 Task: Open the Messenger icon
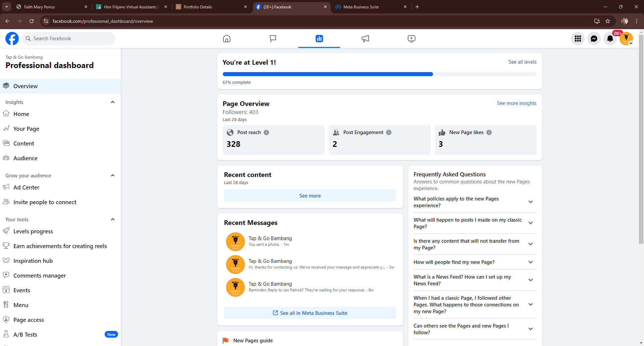point(594,39)
